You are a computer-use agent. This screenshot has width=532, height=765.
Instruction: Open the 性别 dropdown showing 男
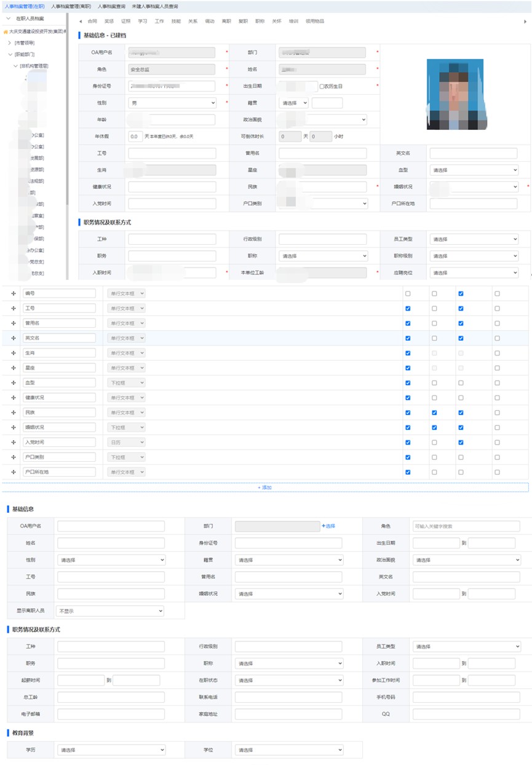(172, 103)
